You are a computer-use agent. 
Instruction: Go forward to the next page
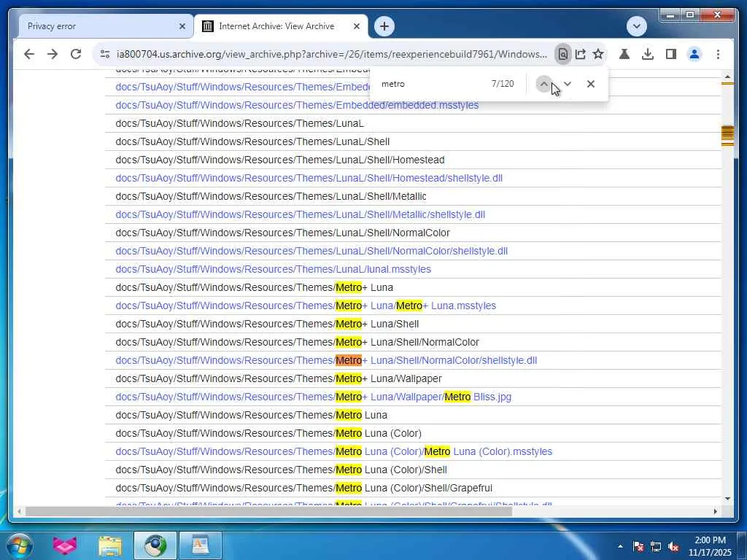pyautogui.click(x=53, y=54)
